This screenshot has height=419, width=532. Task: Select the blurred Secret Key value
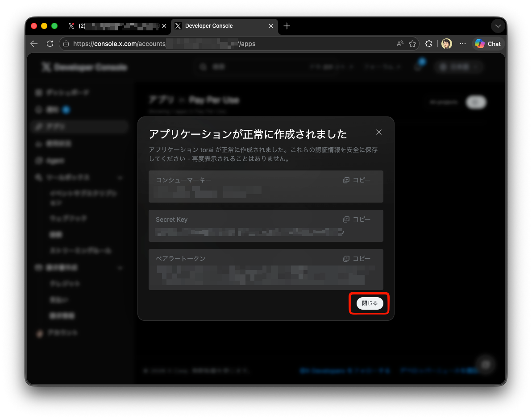click(249, 232)
